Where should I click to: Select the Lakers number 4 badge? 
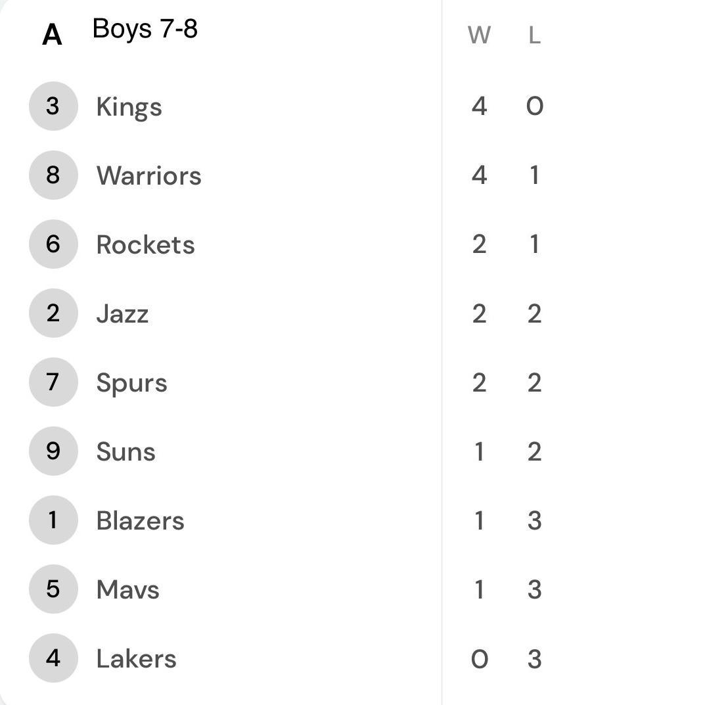coord(53,658)
